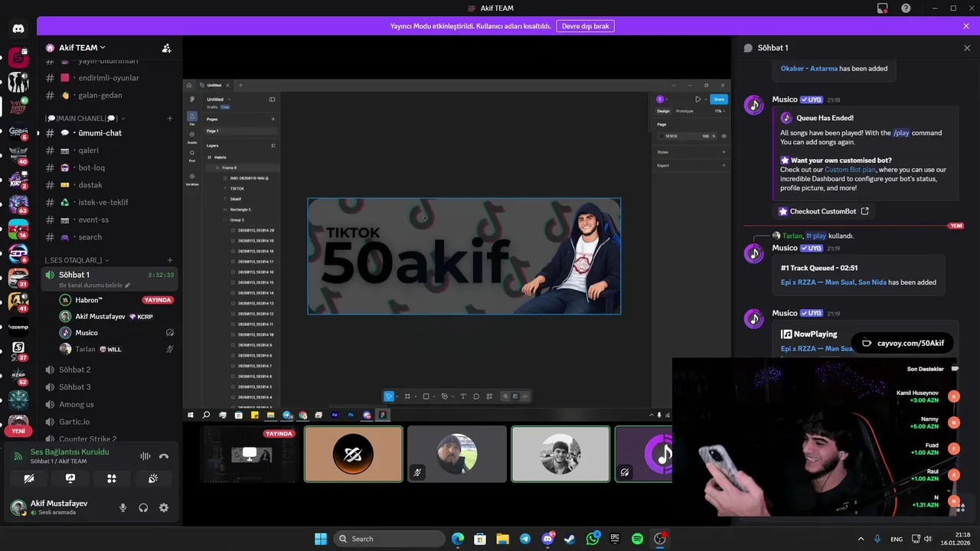Open 'Epi x RZZA — Man Sual, San Nida' link
The width and height of the screenshot is (980, 551).
click(834, 282)
